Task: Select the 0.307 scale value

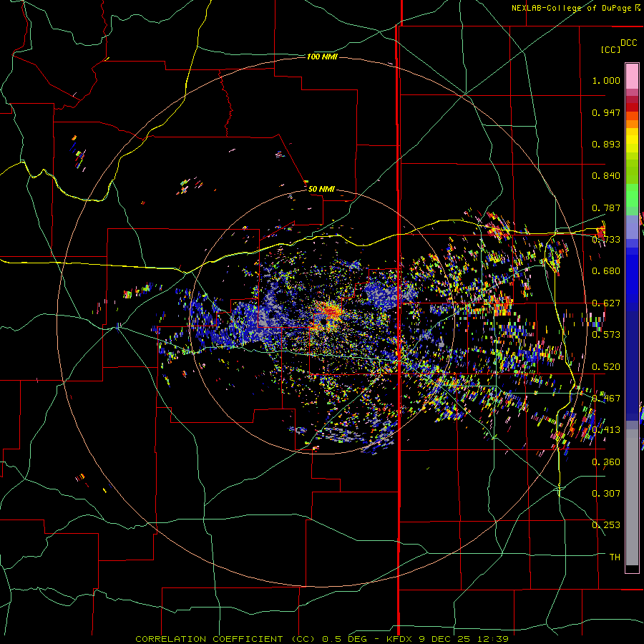Action: coord(606,493)
